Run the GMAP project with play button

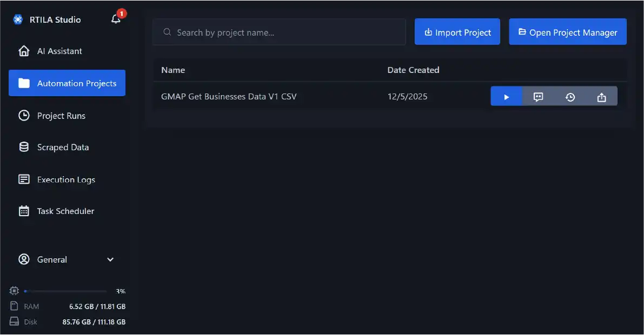(506, 97)
